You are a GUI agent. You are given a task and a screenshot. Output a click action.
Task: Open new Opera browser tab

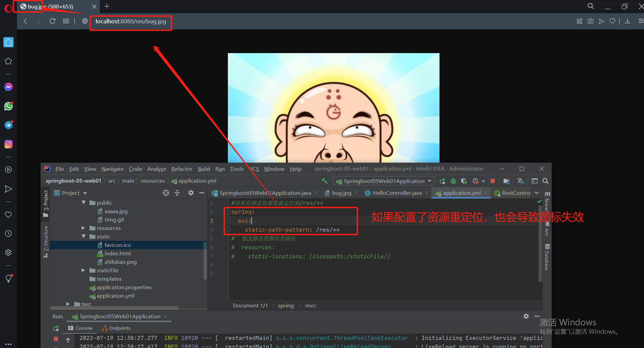[107, 6]
